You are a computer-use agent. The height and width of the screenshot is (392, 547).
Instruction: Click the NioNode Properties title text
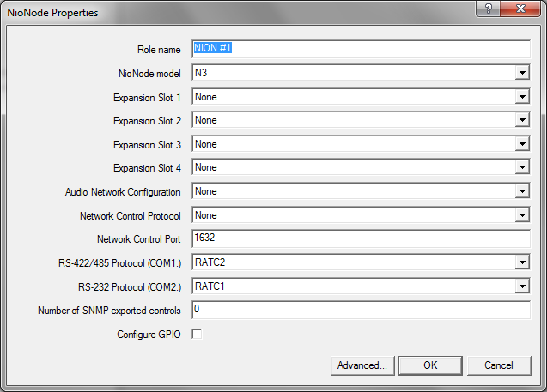pyautogui.click(x=52, y=13)
